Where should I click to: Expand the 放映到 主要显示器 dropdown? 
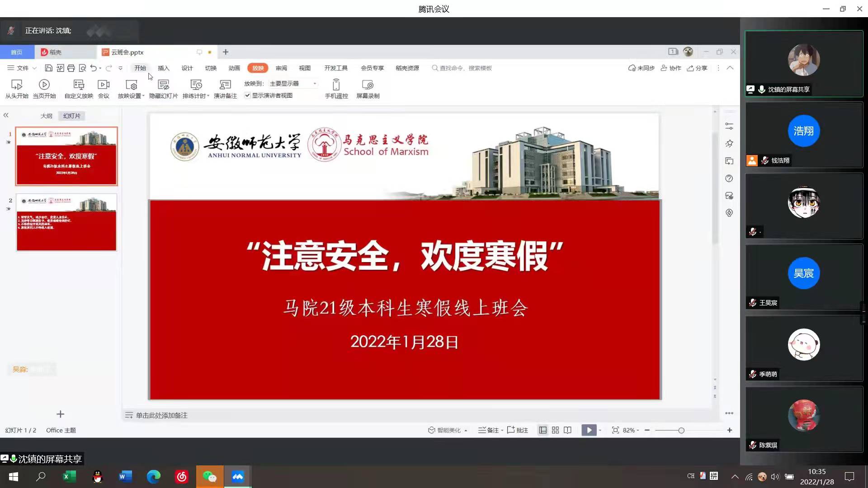click(x=315, y=84)
